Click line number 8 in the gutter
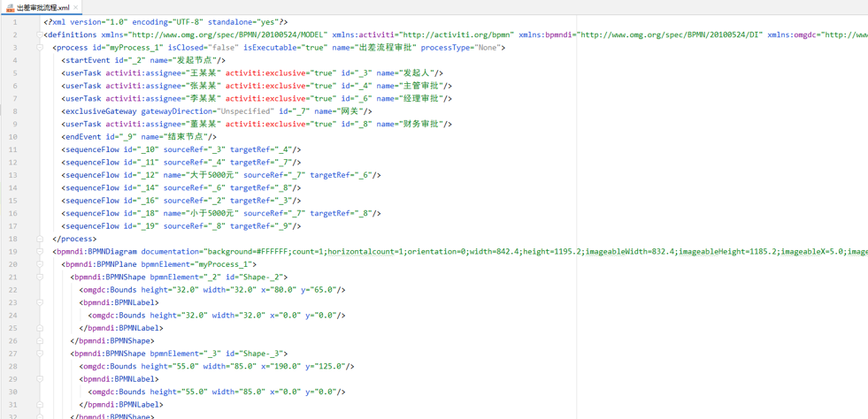The image size is (868, 419). click(14, 111)
